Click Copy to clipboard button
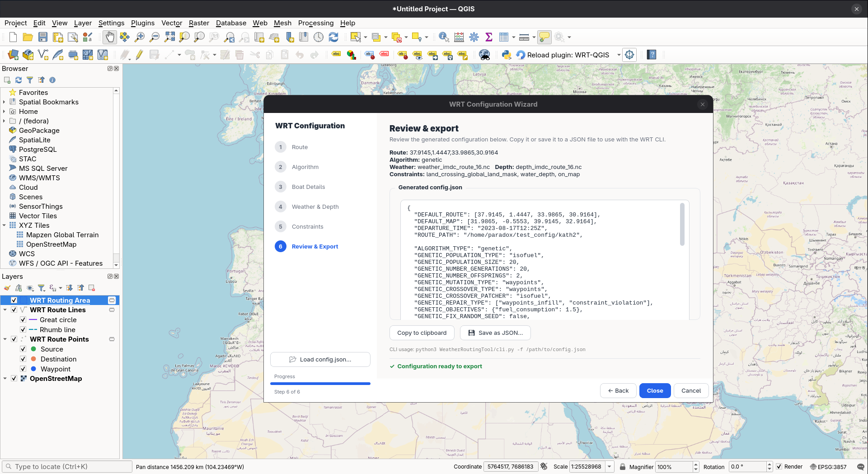 coord(422,333)
